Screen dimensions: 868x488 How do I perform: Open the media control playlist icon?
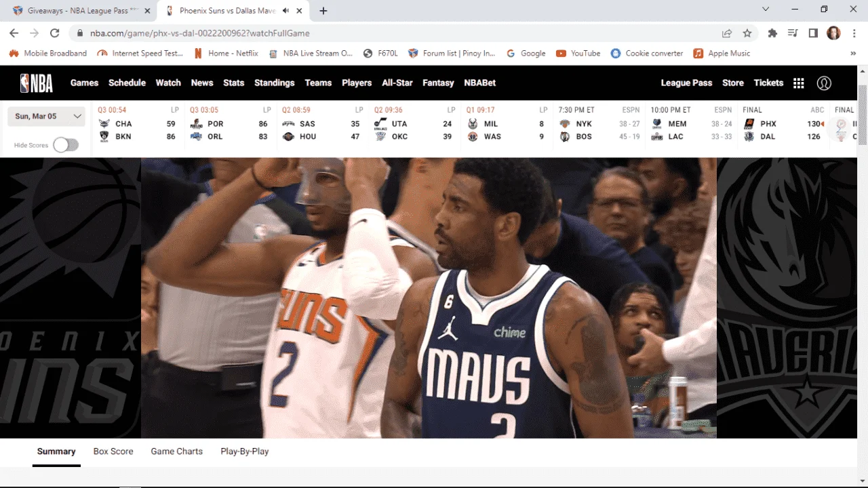(x=793, y=33)
